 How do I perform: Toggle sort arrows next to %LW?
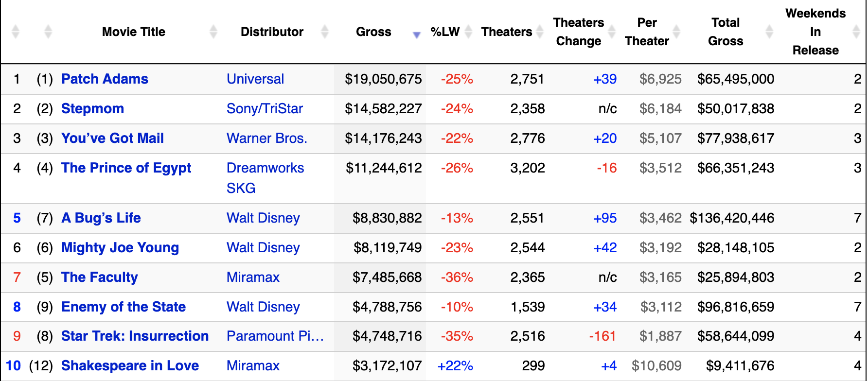coord(468,32)
